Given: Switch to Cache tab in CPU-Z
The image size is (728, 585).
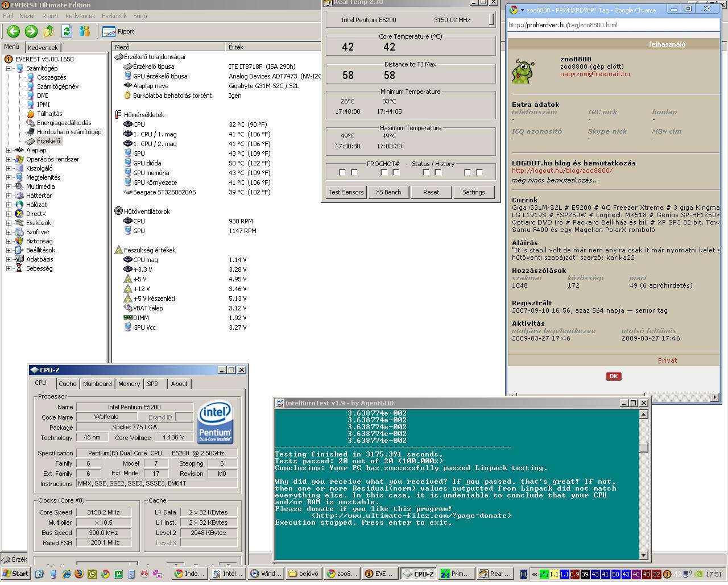Looking at the screenshot, I should pos(67,384).
